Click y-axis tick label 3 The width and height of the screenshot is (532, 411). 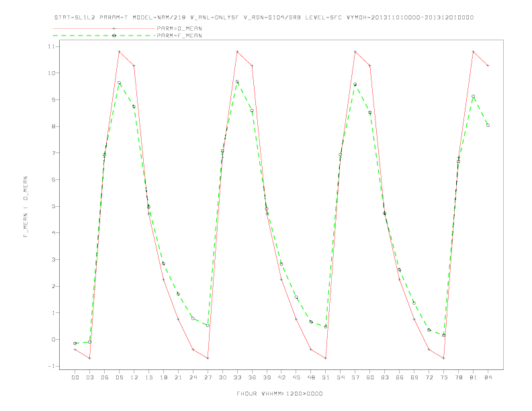(x=54, y=260)
